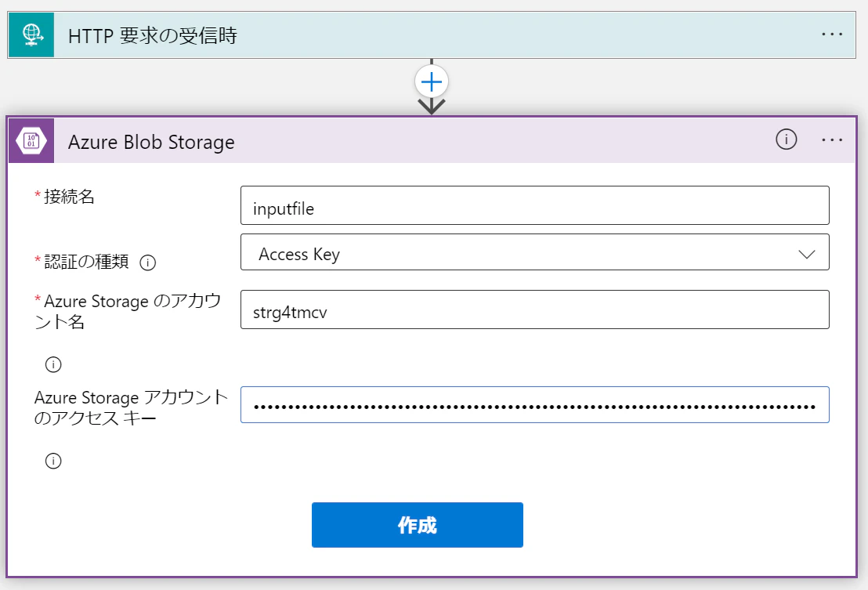Viewport: 868px width, 590px height.
Task: Click the HTTP trigger globe icon
Action: (x=30, y=34)
